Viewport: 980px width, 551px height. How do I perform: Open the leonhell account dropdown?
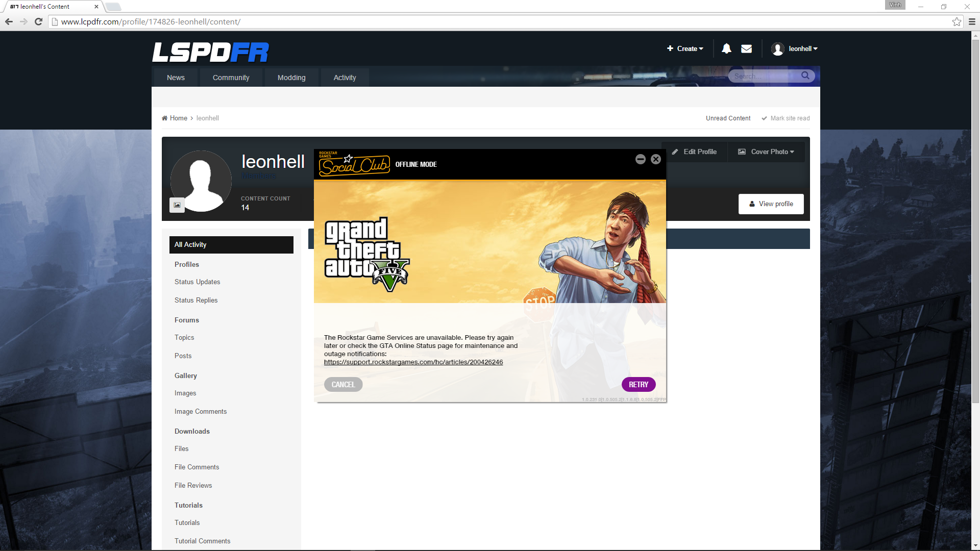point(795,49)
